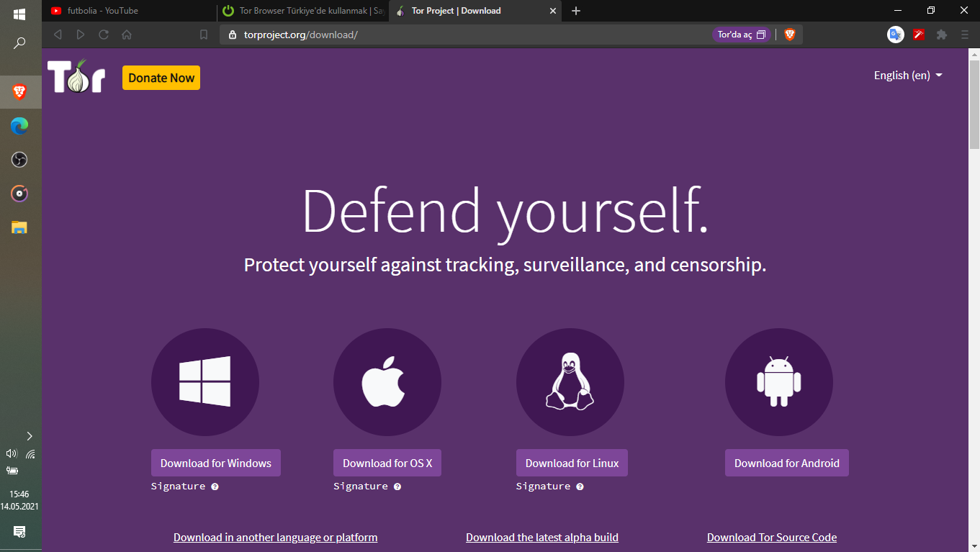Click the help icon beside Linux Signature
Viewport: 980px width, 552px height.
pyautogui.click(x=580, y=487)
